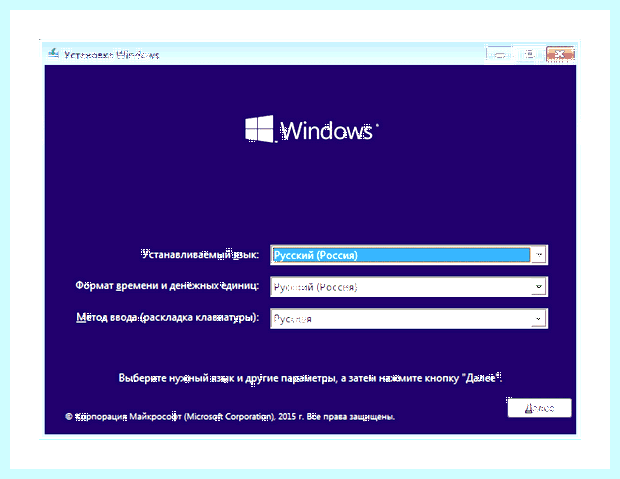The width and height of the screenshot is (620, 479).
Task: Click the 'Выберите нужный язык' instruction text
Action: tap(310, 378)
